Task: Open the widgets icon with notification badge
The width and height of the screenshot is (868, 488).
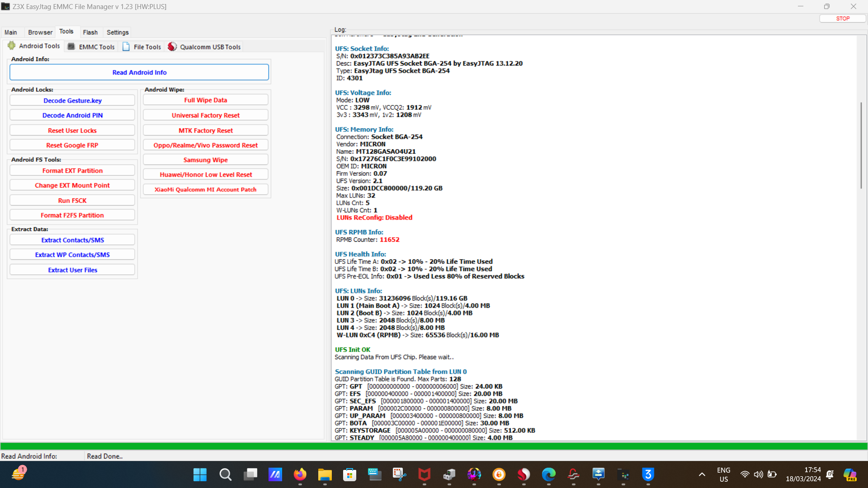Action: pyautogui.click(x=19, y=474)
